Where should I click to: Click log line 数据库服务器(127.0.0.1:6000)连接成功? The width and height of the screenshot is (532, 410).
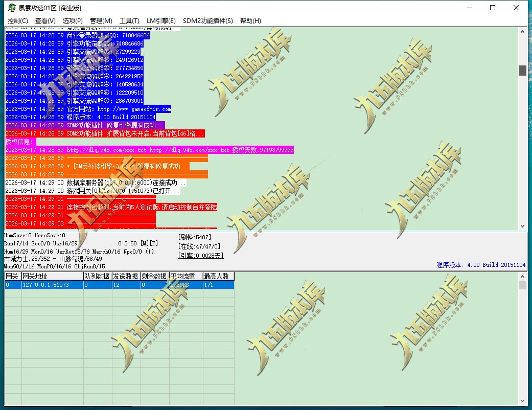coord(96,183)
